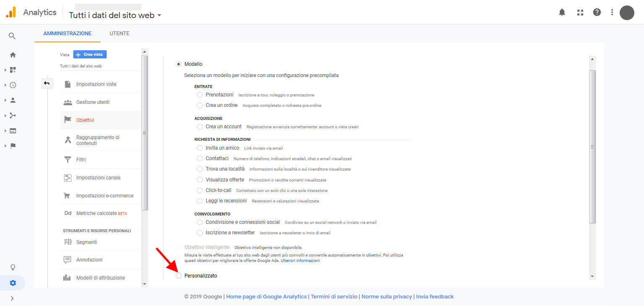Screen dimensions: 644x306
Task: Click the user account avatar
Action: (x=627, y=13)
